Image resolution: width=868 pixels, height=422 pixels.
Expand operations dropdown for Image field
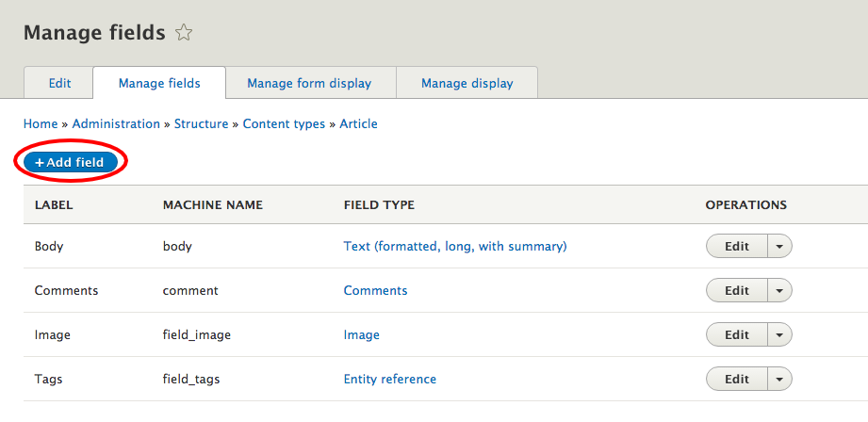coord(779,334)
